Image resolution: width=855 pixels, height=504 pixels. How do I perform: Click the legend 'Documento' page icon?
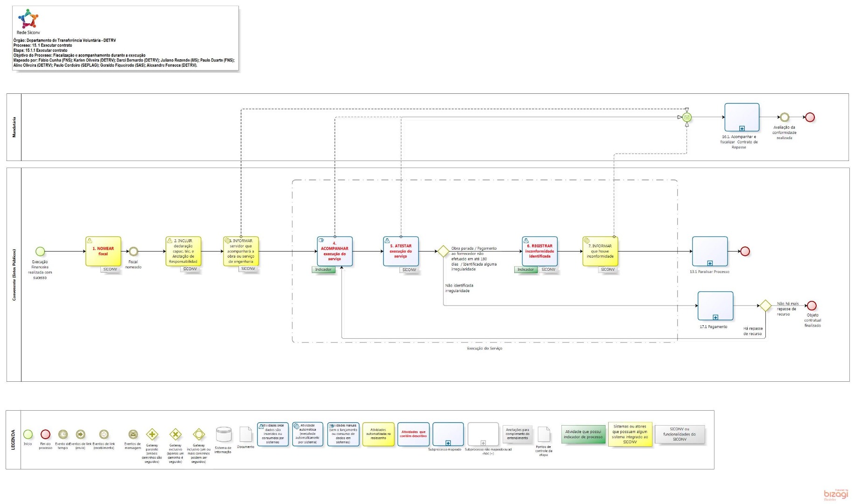[x=246, y=434]
